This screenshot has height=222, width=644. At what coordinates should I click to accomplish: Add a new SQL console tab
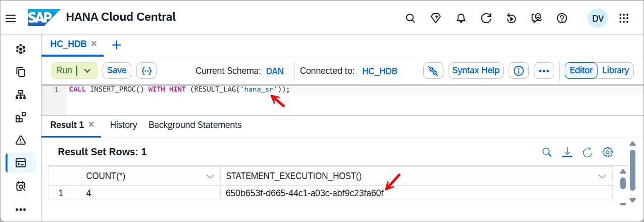coord(117,45)
